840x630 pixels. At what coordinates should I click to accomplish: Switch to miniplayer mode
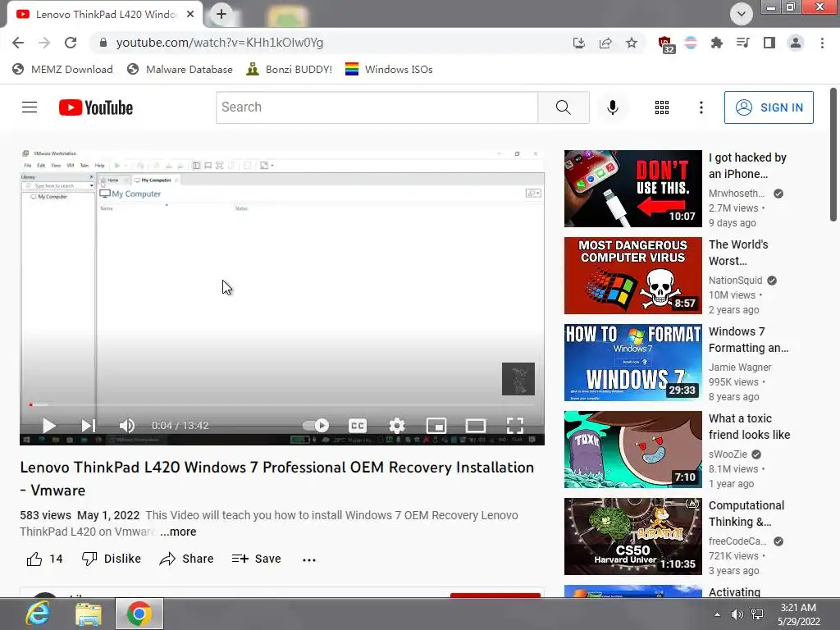point(436,426)
